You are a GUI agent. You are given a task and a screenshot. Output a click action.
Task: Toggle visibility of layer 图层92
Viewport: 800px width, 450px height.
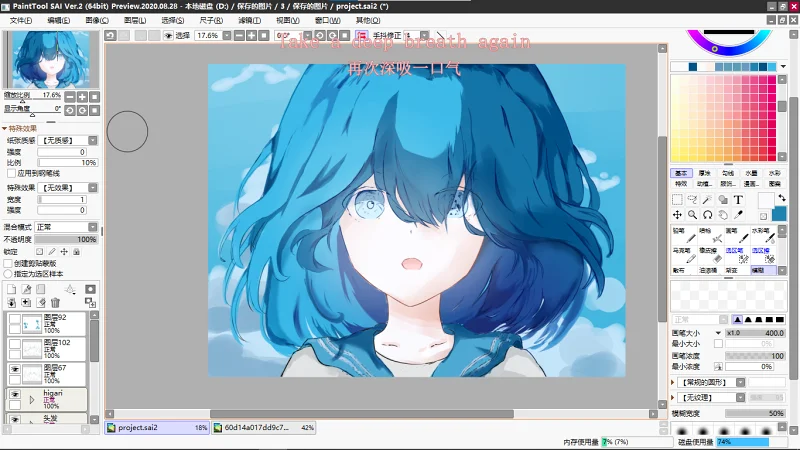[15, 319]
